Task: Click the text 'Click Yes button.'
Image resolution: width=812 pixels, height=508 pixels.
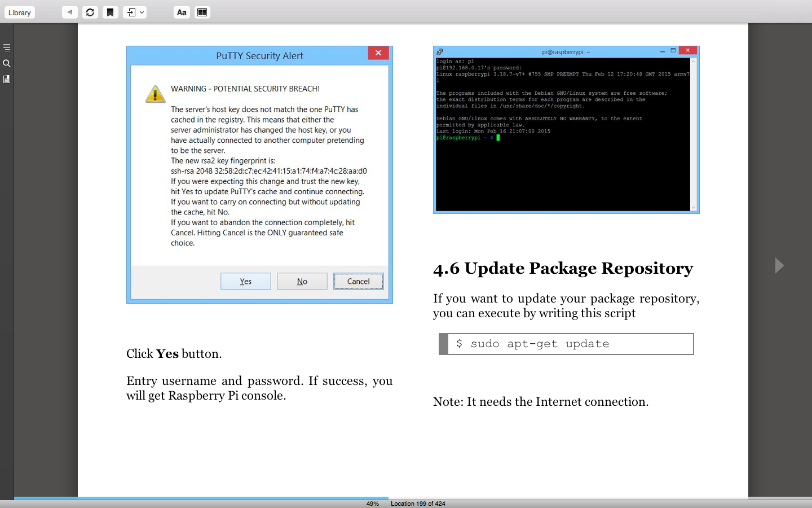Action: coord(174,354)
